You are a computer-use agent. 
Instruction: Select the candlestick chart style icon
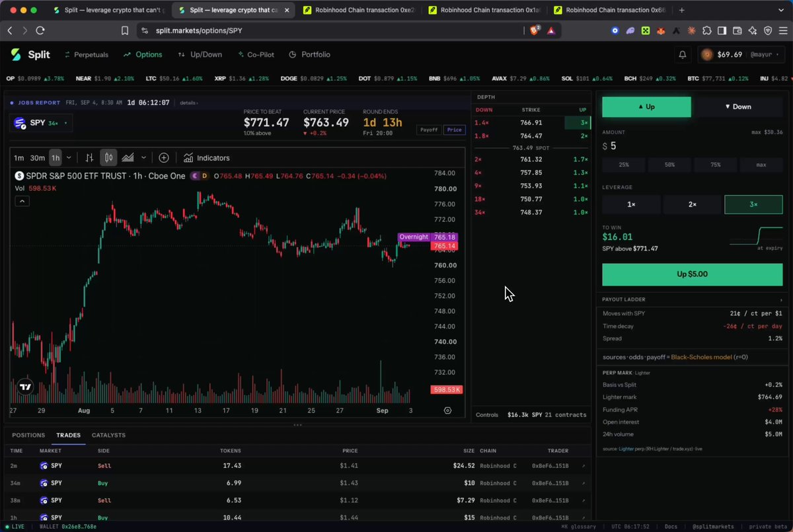[x=109, y=158]
